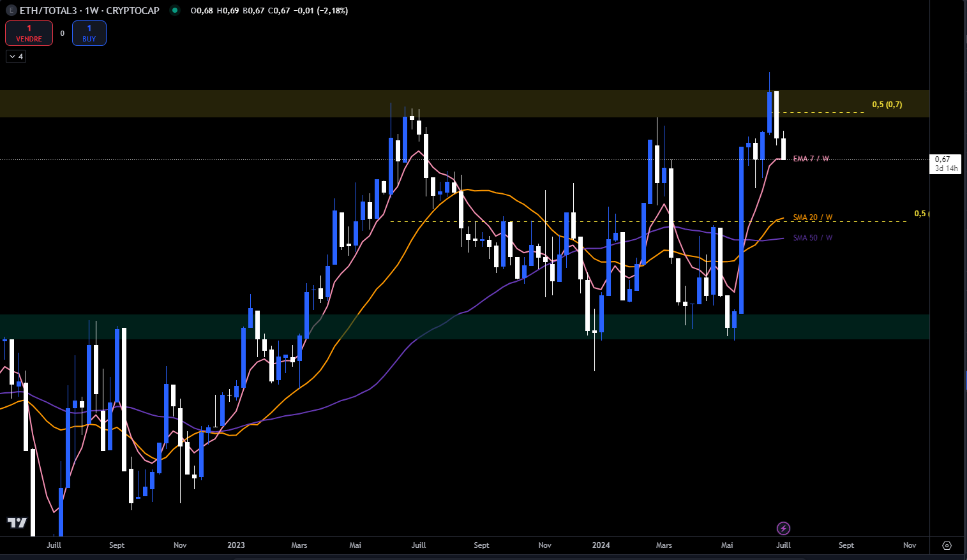Select the SMA 20 / W label
Screen dimensions: 967x560
(x=813, y=217)
